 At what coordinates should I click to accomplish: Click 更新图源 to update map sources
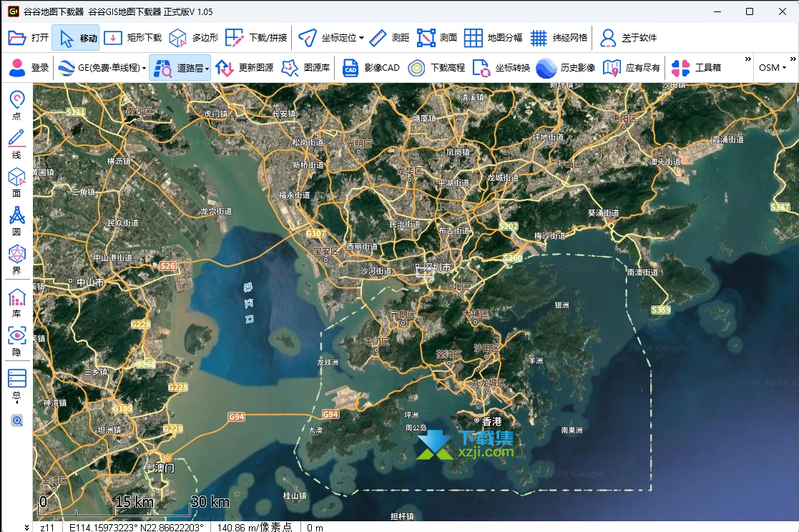pos(244,68)
